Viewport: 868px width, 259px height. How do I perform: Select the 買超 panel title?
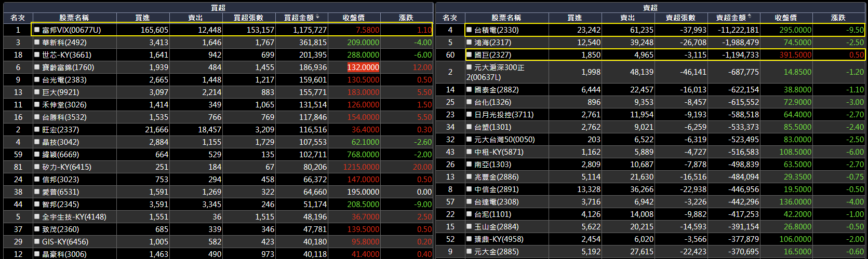(x=218, y=7)
